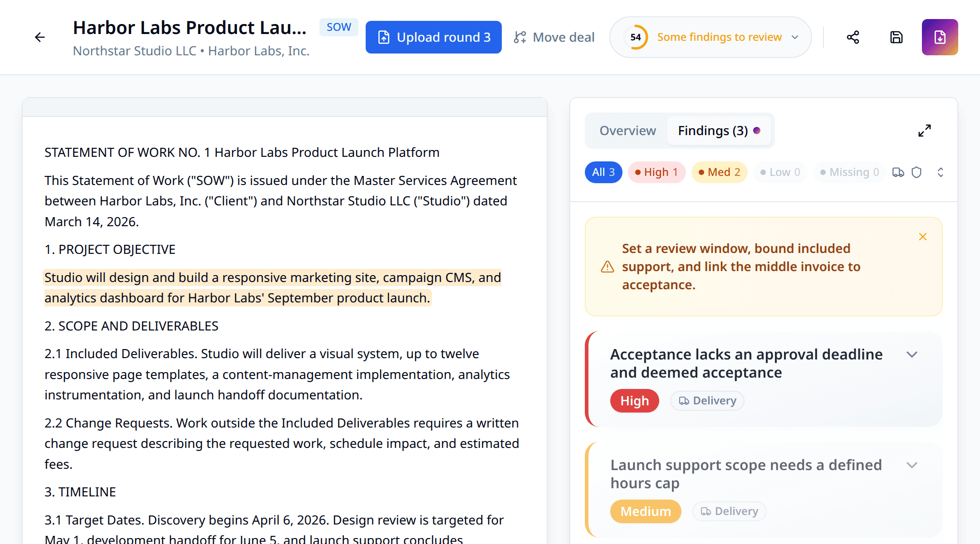Toggle the Med 2 filter chip
The image size is (980, 544).
tap(720, 172)
